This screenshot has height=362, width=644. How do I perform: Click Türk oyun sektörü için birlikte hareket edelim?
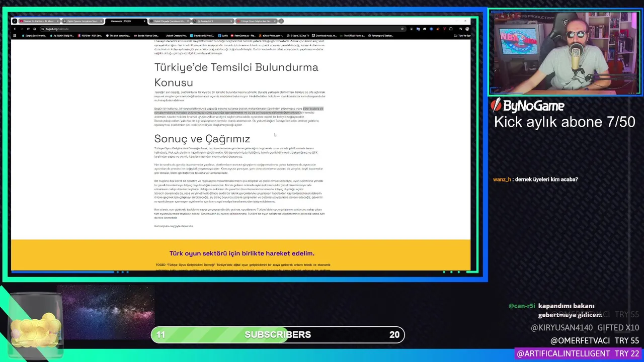[242, 253]
